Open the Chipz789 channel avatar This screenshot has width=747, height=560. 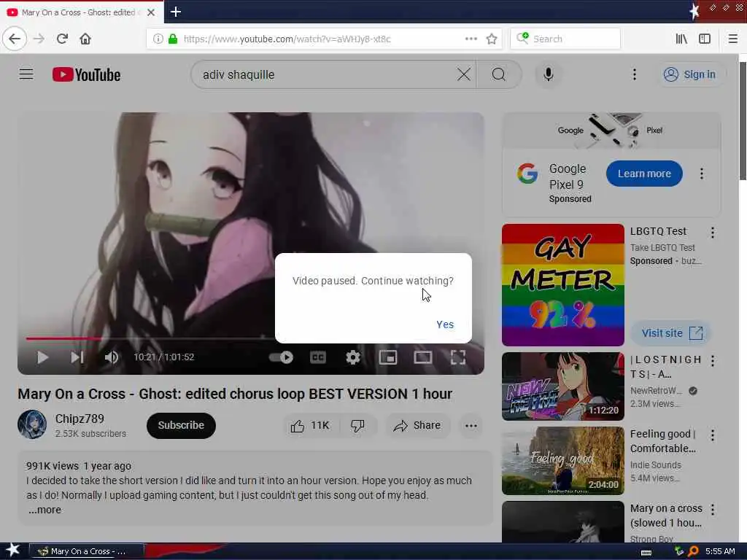coord(32,424)
